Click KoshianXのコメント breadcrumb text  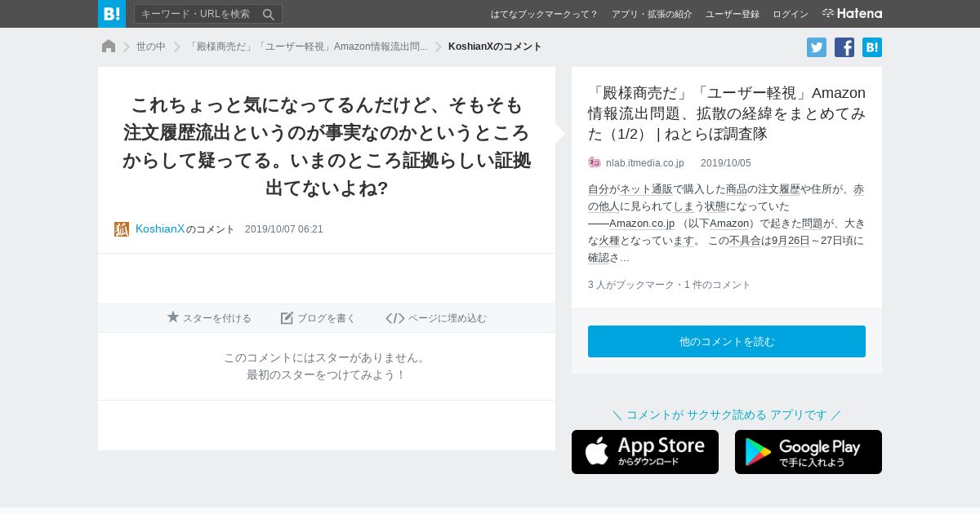coord(495,47)
